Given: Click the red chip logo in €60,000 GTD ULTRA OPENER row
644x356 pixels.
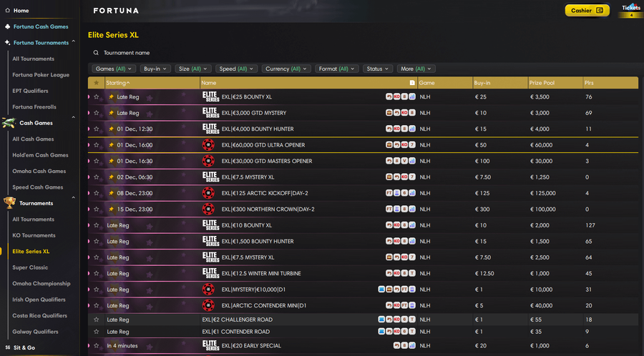Looking at the screenshot, I should coord(208,145).
